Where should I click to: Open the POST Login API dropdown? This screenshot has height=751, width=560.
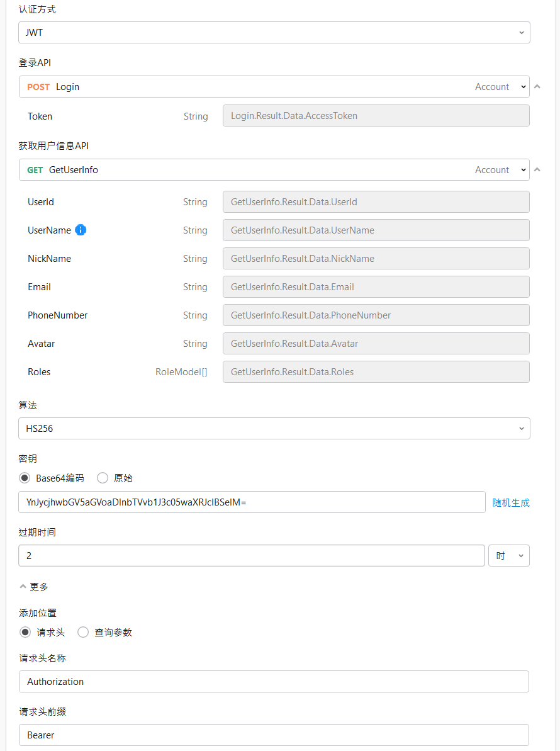(274, 87)
